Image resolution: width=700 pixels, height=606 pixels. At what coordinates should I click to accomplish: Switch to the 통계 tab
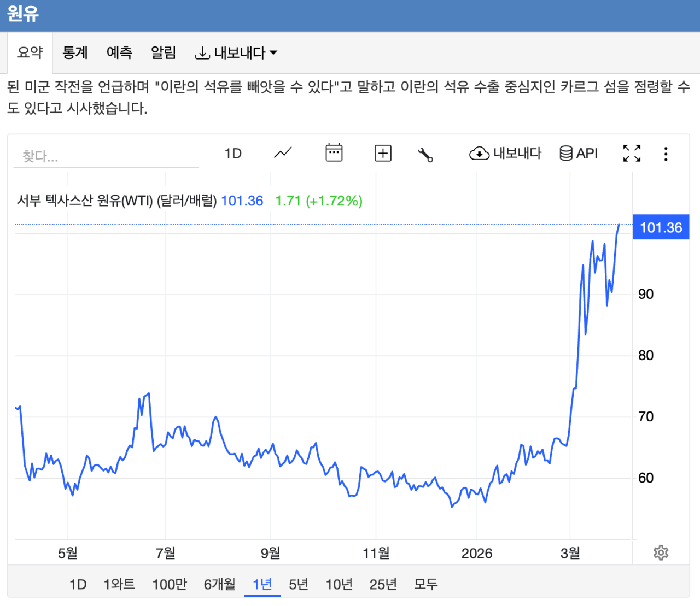75,52
